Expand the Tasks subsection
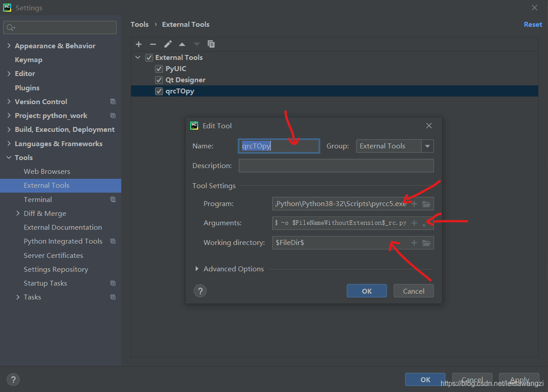Viewport: 548px width, 392px height. coord(18,297)
